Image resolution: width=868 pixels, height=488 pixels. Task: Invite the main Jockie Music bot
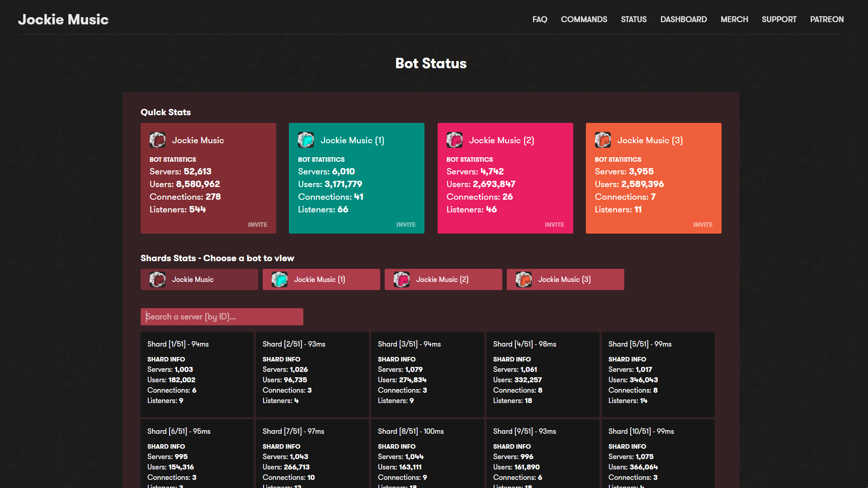(258, 225)
